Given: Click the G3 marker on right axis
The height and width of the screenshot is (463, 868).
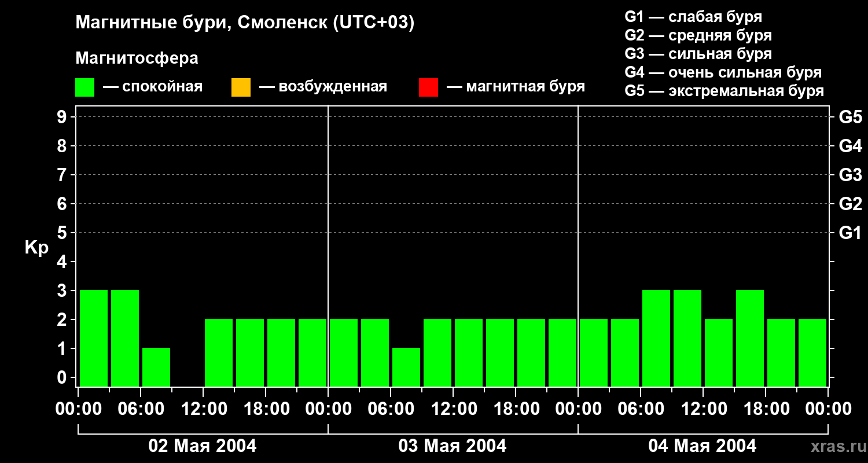Looking at the screenshot, I should pos(850,175).
